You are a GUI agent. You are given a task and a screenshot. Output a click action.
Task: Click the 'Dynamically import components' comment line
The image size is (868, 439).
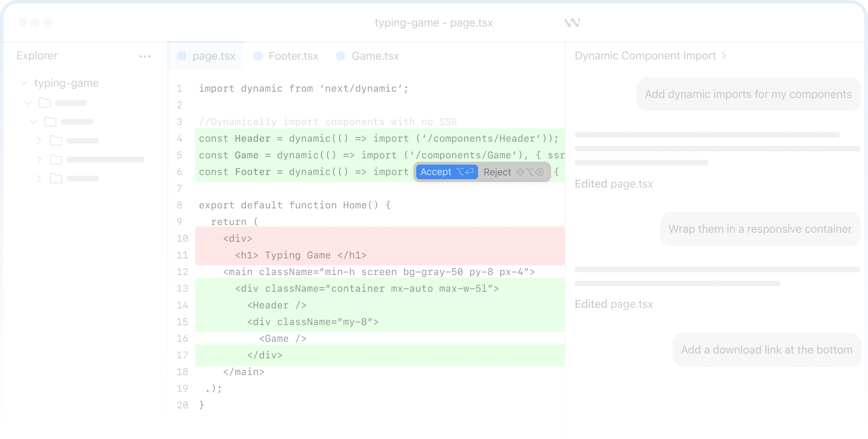coord(328,122)
